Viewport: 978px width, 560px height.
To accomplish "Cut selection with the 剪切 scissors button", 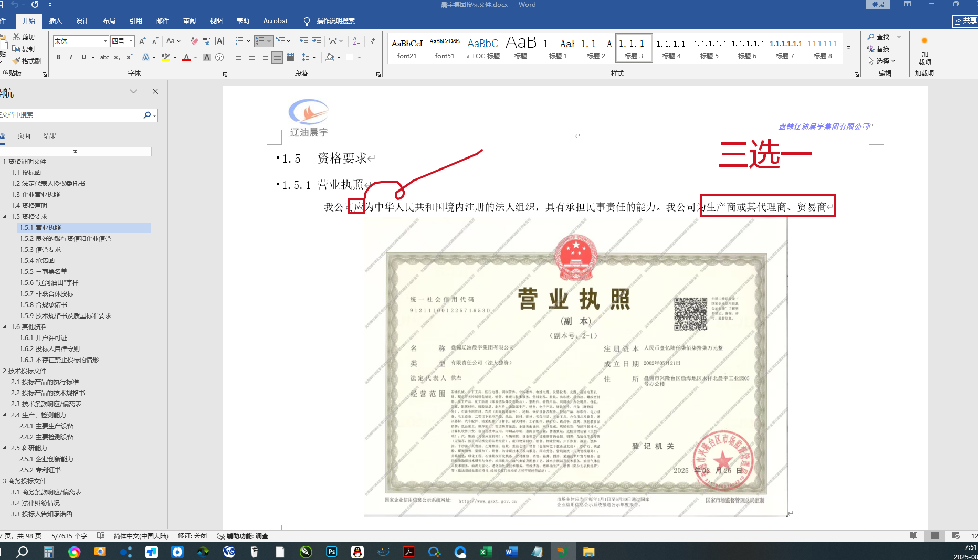I will (x=24, y=37).
